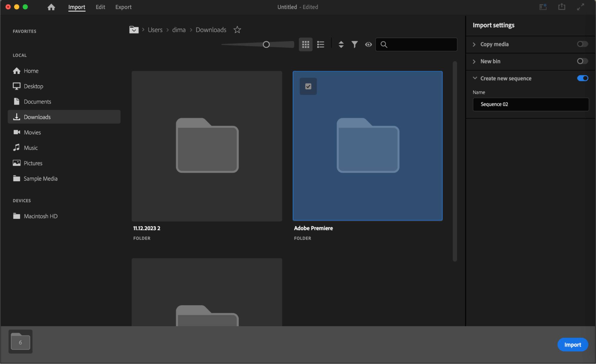This screenshot has width=596, height=364.
Task: Expand the New bin section
Action: tap(474, 61)
